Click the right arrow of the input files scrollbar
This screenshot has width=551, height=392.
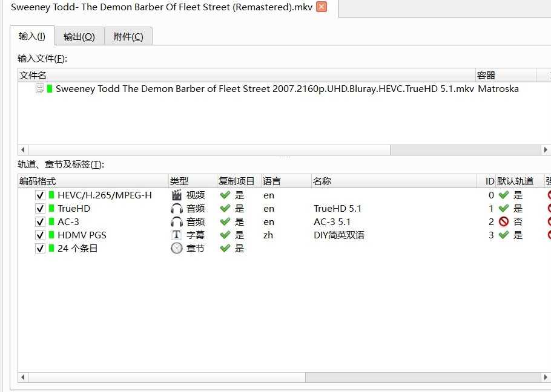tap(546, 150)
